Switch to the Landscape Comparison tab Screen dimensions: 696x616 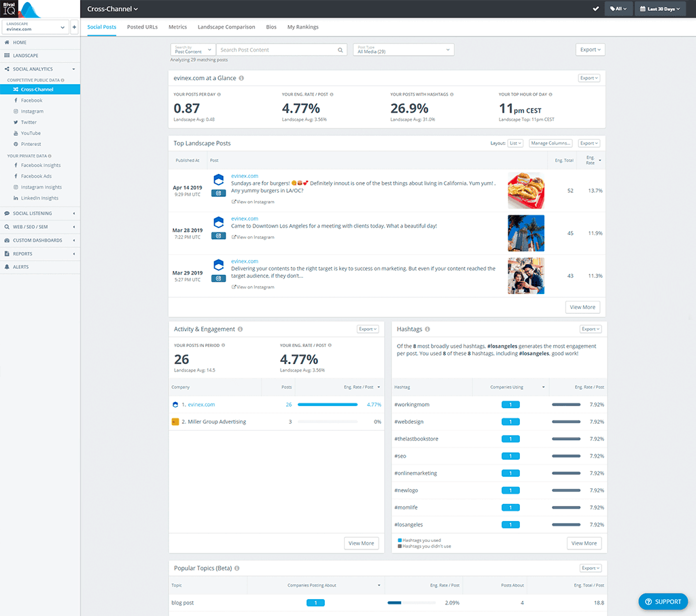point(226,27)
